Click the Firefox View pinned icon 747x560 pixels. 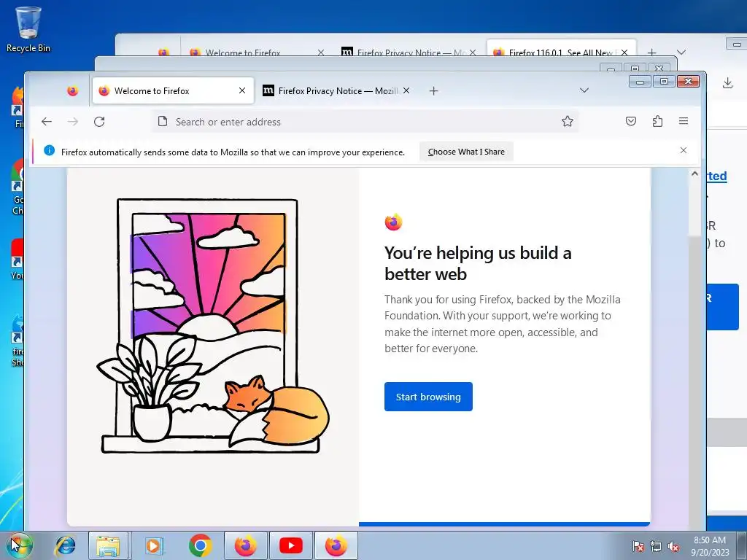click(72, 91)
